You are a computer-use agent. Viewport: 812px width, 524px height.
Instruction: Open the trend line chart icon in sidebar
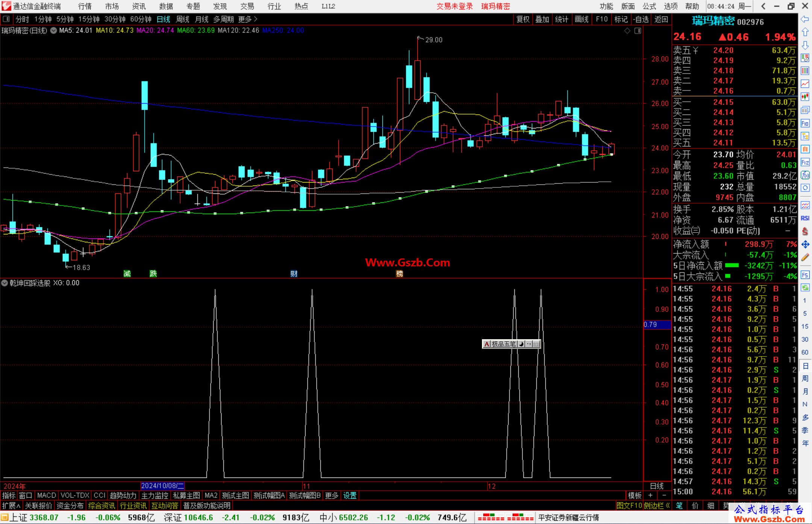(805, 84)
